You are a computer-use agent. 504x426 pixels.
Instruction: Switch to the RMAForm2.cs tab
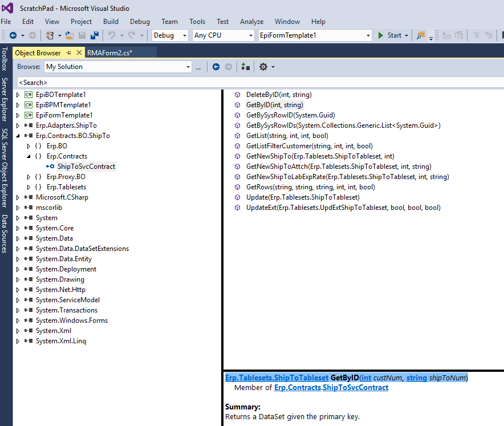click(110, 52)
